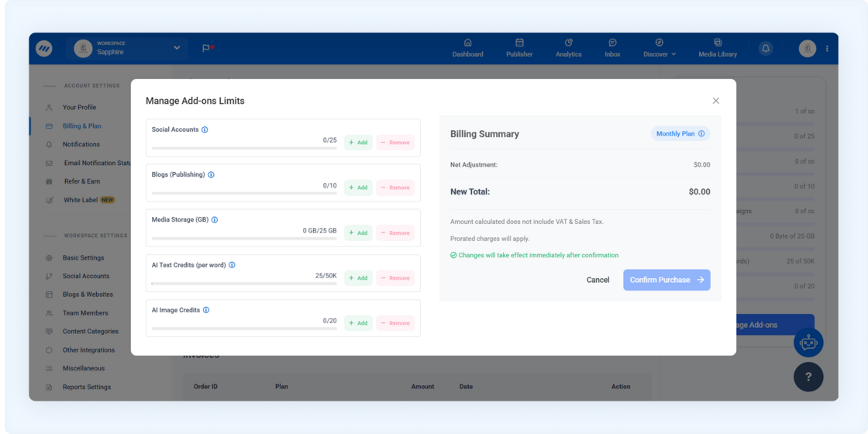The height and width of the screenshot is (434, 868).
Task: Close the Manage Add-ons Limits dialog
Action: point(716,101)
